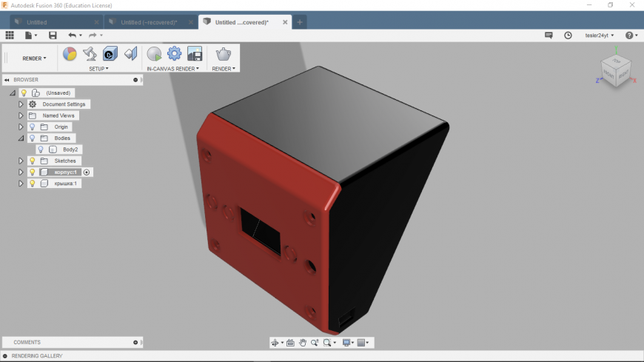Toggle visibility lightbulb for Sketches folder
644x362 pixels.
[33, 161]
